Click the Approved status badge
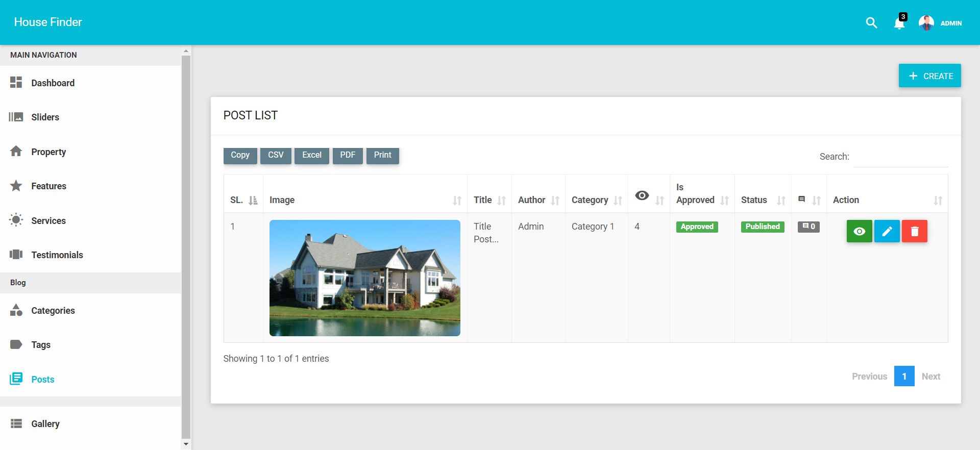The image size is (980, 450). (x=697, y=227)
